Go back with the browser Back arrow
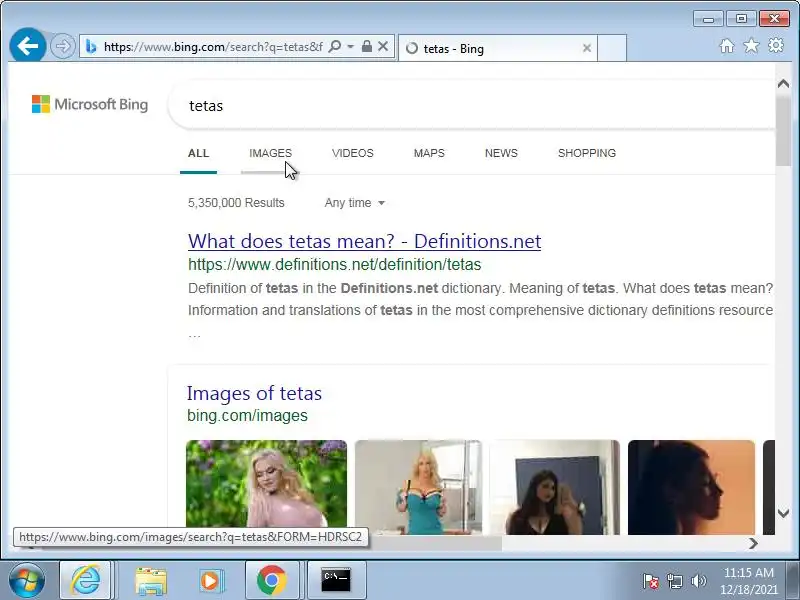800x600 pixels. pos(28,46)
